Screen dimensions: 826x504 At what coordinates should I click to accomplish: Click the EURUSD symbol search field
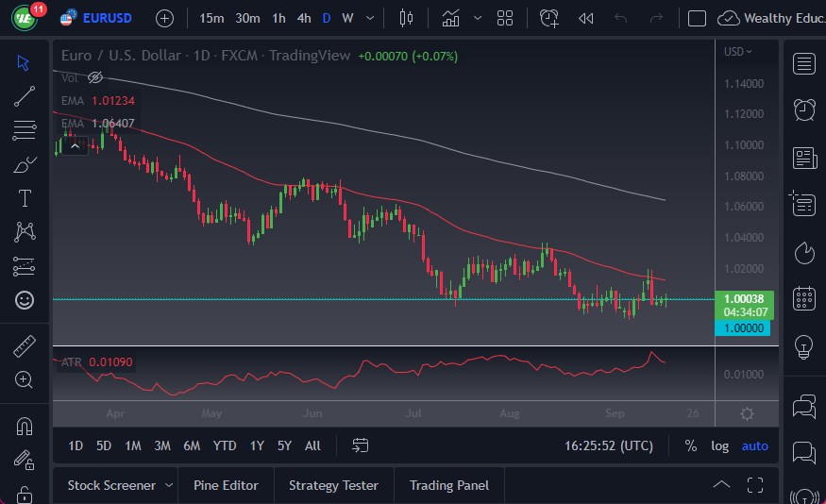pos(107,18)
